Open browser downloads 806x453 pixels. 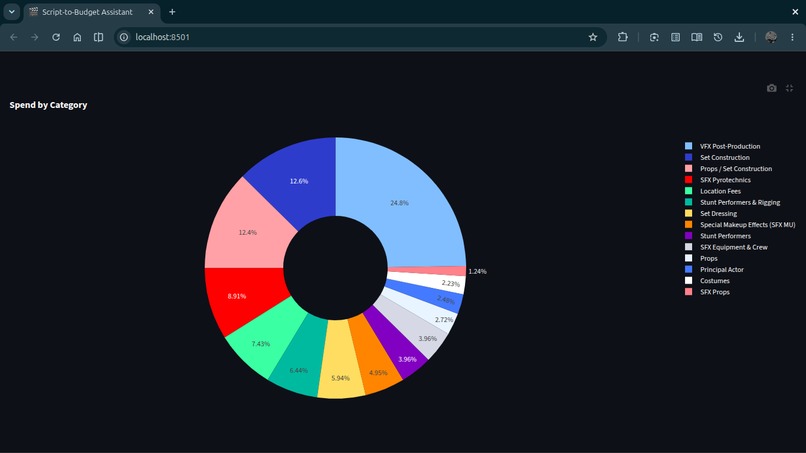(739, 37)
